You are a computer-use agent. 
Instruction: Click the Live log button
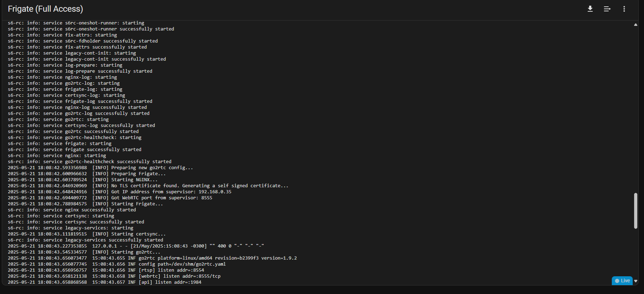coord(622,281)
